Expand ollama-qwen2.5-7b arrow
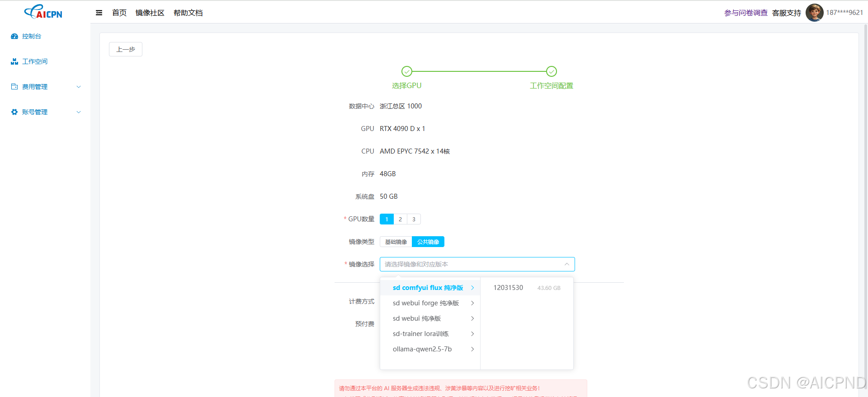Viewport: 868px width, 397px height. 472,349
